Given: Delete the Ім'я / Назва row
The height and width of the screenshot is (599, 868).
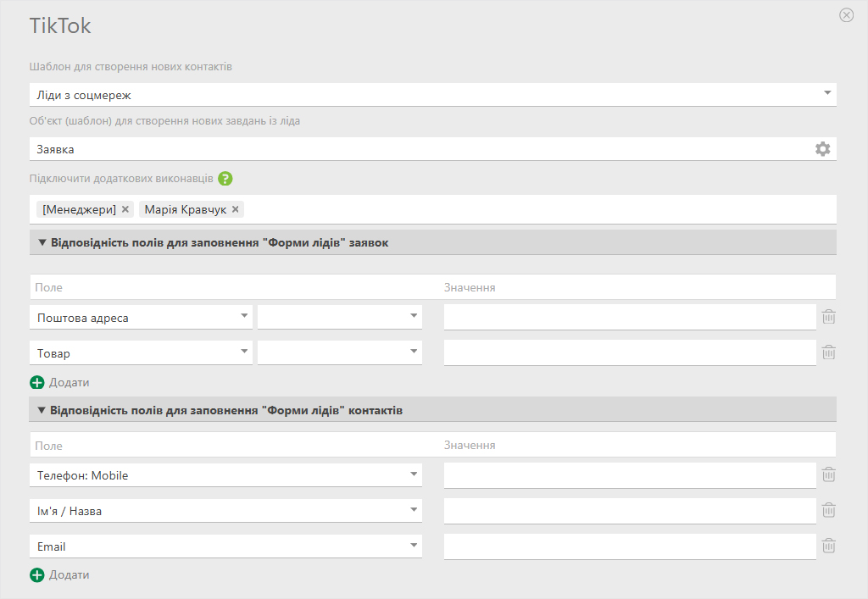Looking at the screenshot, I should click(x=829, y=511).
